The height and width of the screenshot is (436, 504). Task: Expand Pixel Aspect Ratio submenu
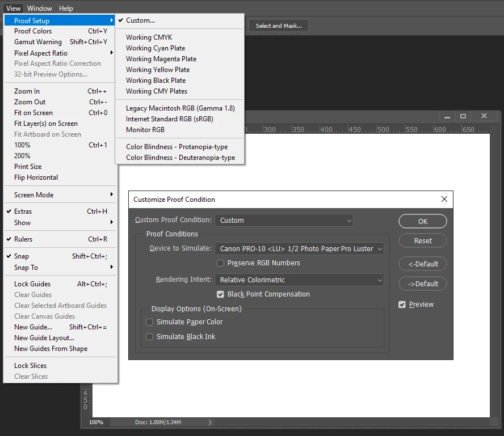click(60, 53)
